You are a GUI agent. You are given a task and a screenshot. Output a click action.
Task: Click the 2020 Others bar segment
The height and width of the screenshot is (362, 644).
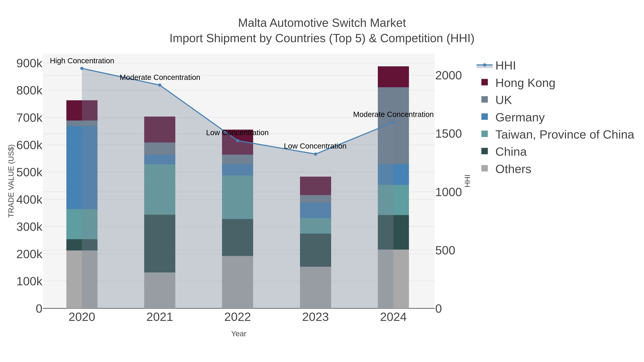click(x=82, y=280)
